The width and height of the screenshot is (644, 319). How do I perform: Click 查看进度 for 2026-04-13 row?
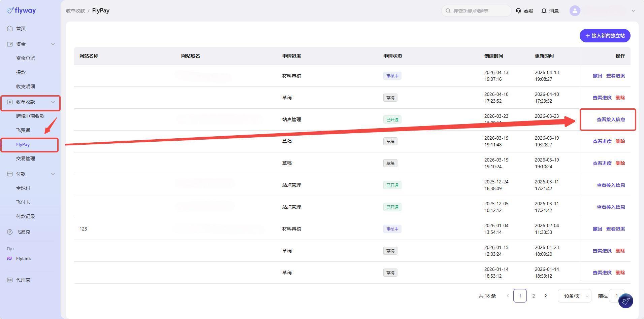click(616, 76)
